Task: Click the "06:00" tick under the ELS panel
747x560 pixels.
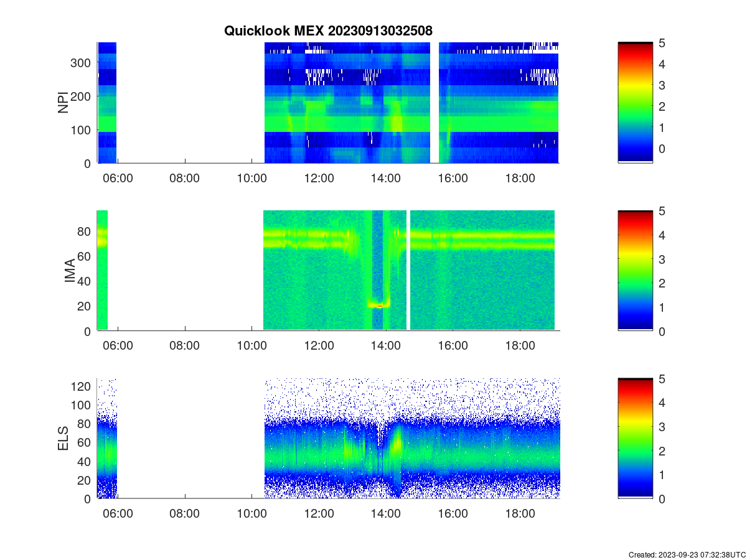Action: click(x=118, y=513)
